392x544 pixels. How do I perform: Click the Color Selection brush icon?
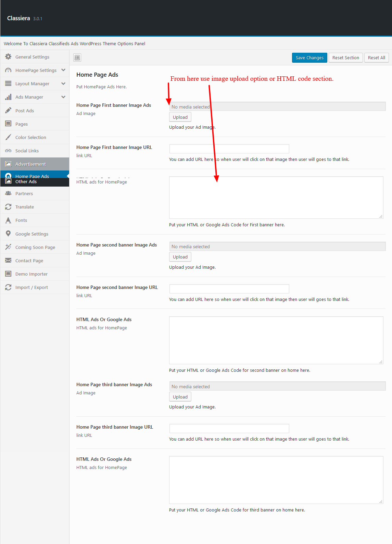pos(8,137)
